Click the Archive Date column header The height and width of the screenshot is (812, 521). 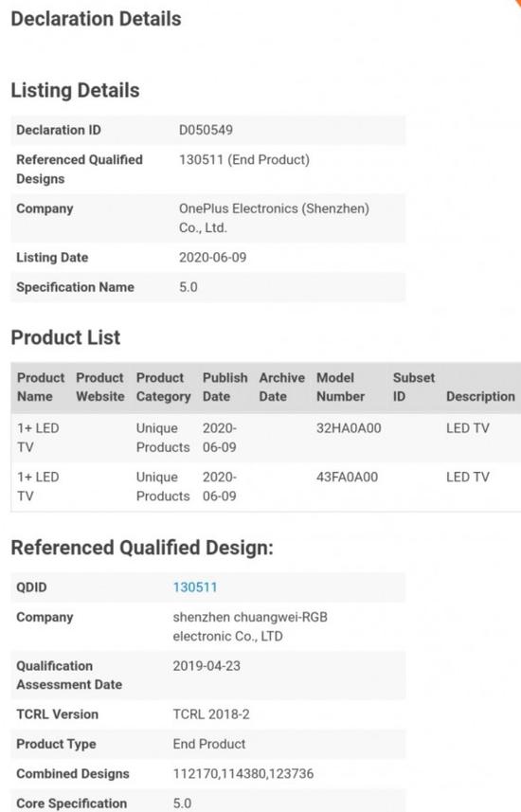(281, 387)
